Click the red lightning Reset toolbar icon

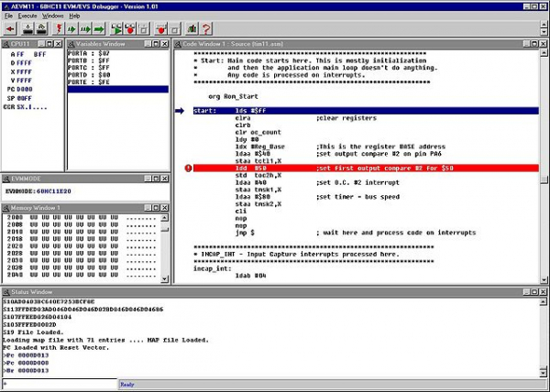coord(60,29)
